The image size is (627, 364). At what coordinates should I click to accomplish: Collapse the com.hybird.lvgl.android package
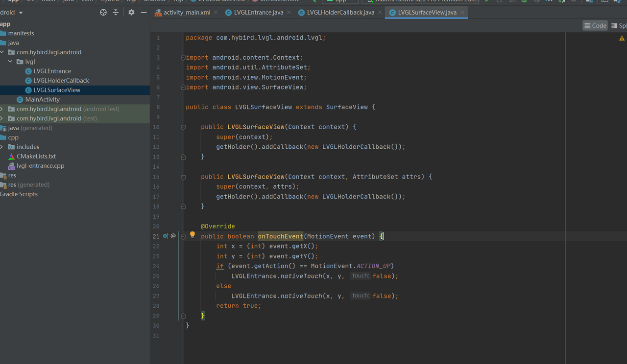2,52
